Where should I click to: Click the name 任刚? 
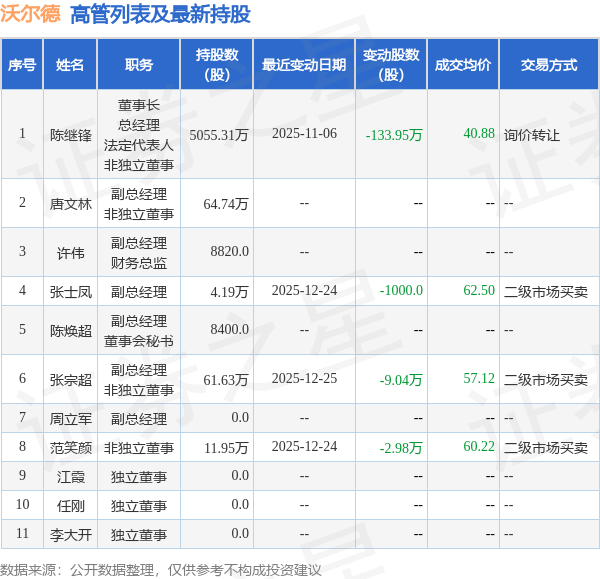click(71, 506)
